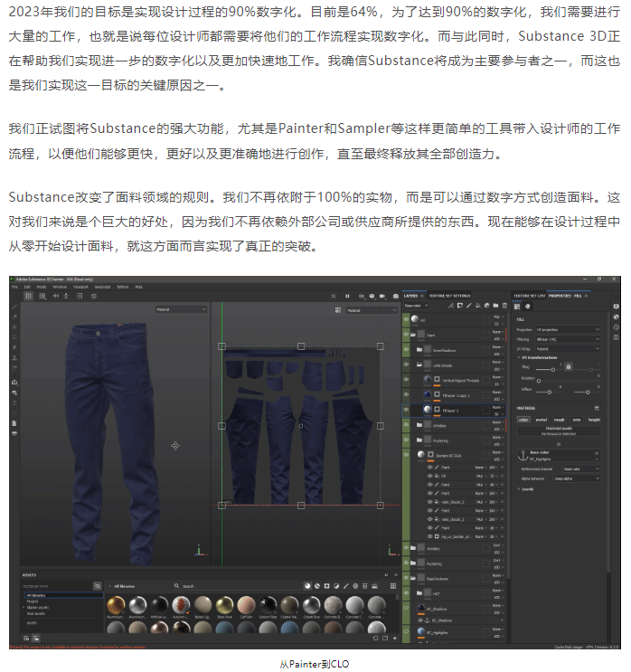Viewport: 631px width, 672px height.
Task: Click the lock tiling ratio icon
Action: tap(569, 367)
